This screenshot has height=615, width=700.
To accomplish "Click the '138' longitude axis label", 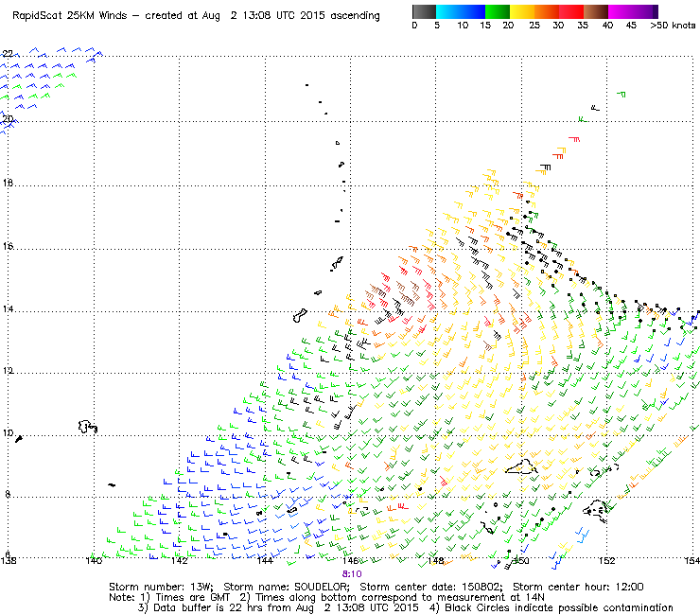I will pos(8,560).
